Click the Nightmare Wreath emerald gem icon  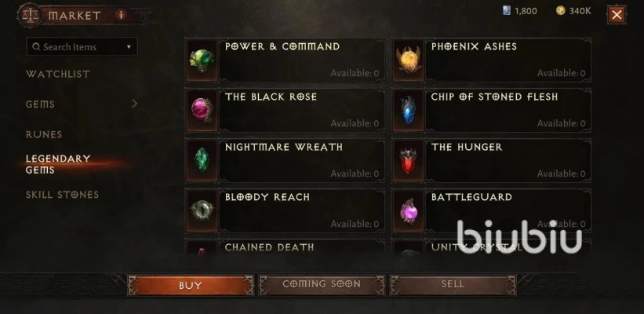(x=202, y=160)
